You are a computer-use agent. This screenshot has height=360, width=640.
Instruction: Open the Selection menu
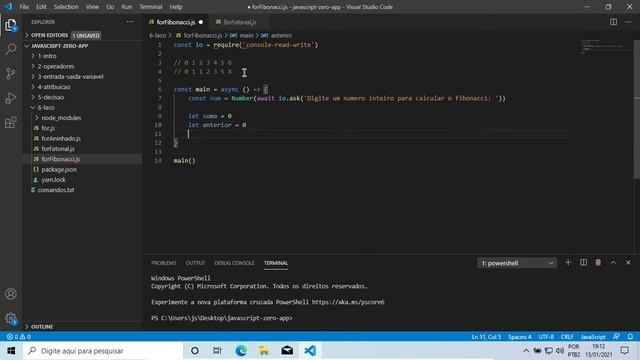click(66, 7)
